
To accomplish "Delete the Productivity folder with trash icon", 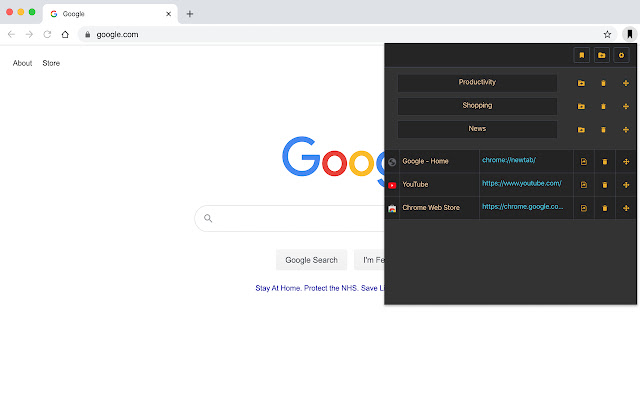I will click(603, 83).
